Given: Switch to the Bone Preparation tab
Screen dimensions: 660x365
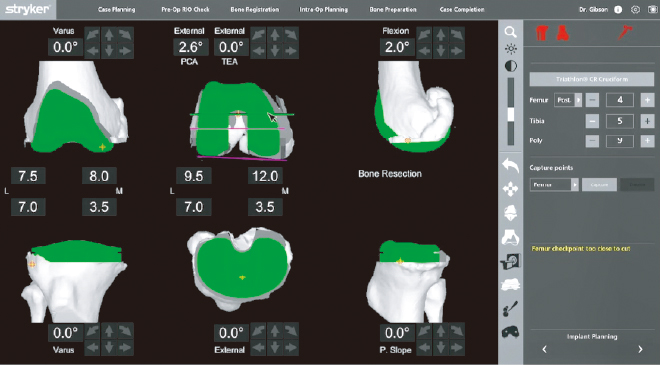Looking at the screenshot, I should click(393, 9).
